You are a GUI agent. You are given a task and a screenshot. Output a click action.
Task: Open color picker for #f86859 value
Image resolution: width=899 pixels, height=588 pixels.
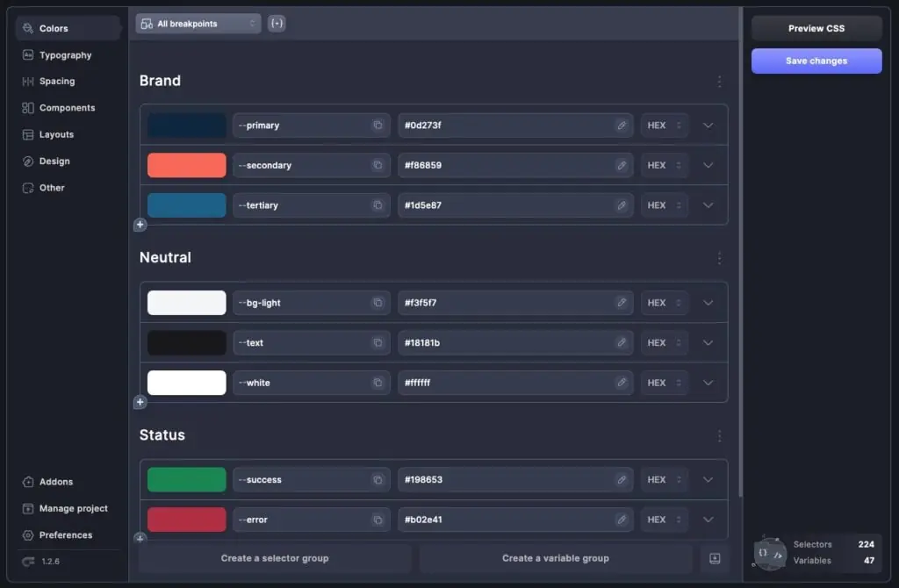click(622, 165)
